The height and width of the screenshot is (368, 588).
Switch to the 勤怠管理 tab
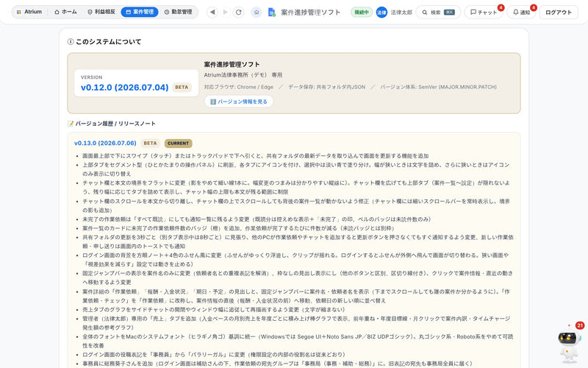point(178,12)
